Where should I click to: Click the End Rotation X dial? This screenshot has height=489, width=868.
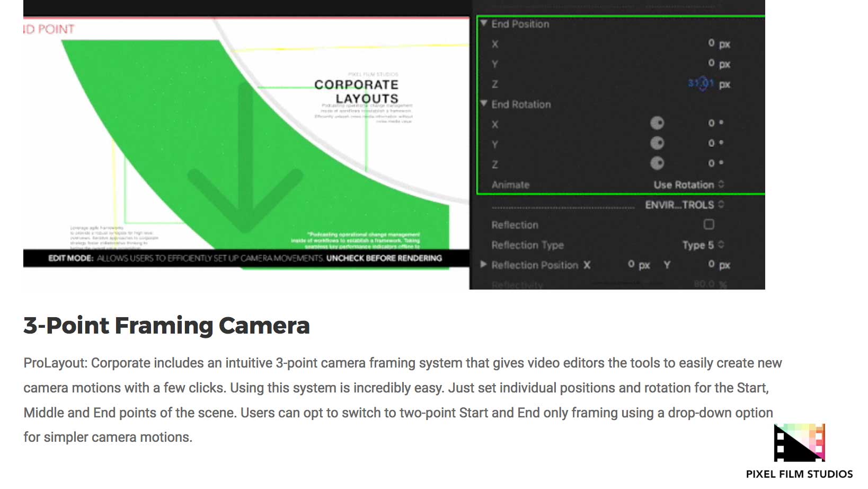657,123
